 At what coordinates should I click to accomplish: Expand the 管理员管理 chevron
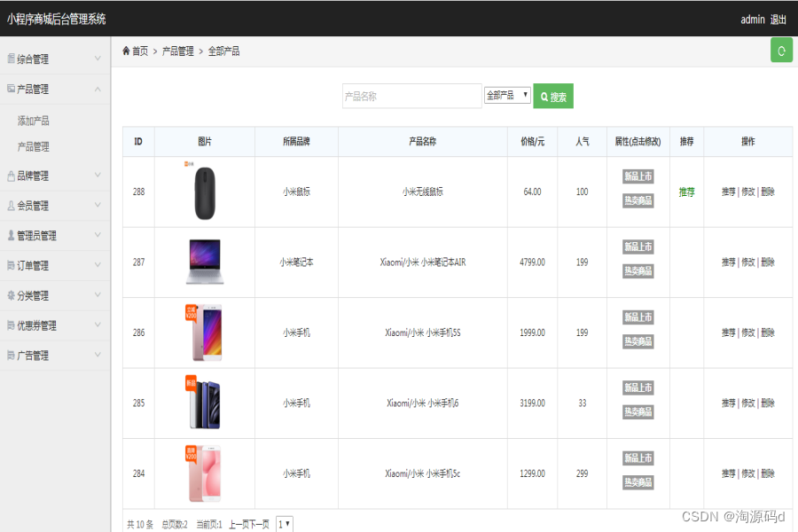click(98, 235)
